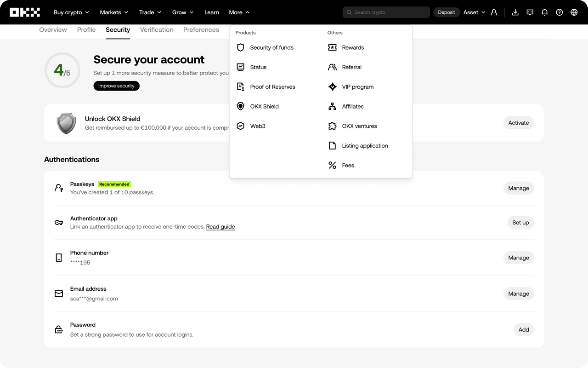Click the Fees percent icon
The width and height of the screenshot is (588, 368).
[332, 165]
